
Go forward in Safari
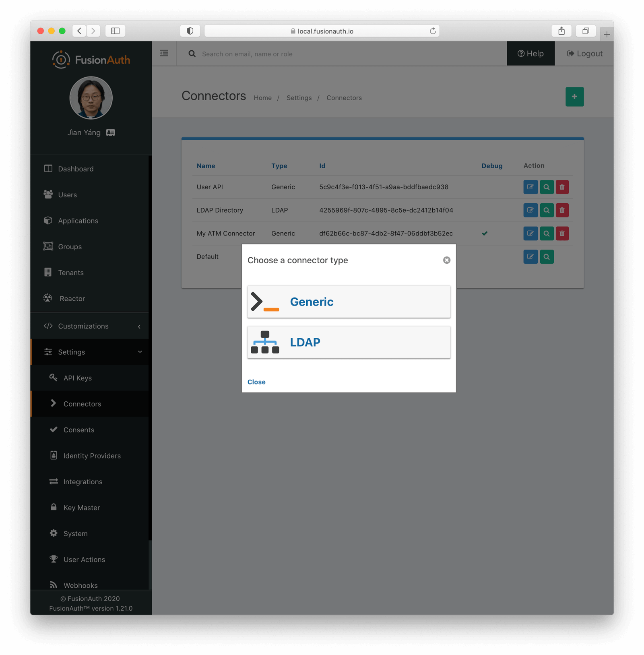click(93, 31)
